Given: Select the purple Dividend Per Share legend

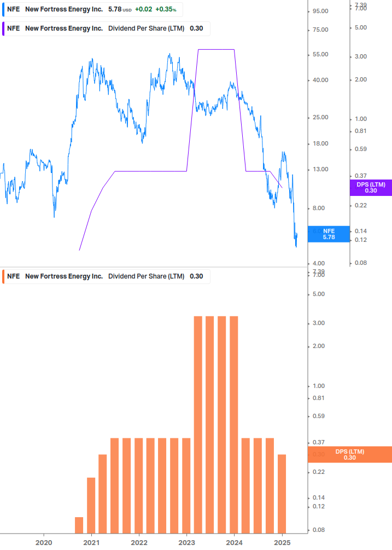Looking at the screenshot, I should pyautogui.click(x=106, y=29).
